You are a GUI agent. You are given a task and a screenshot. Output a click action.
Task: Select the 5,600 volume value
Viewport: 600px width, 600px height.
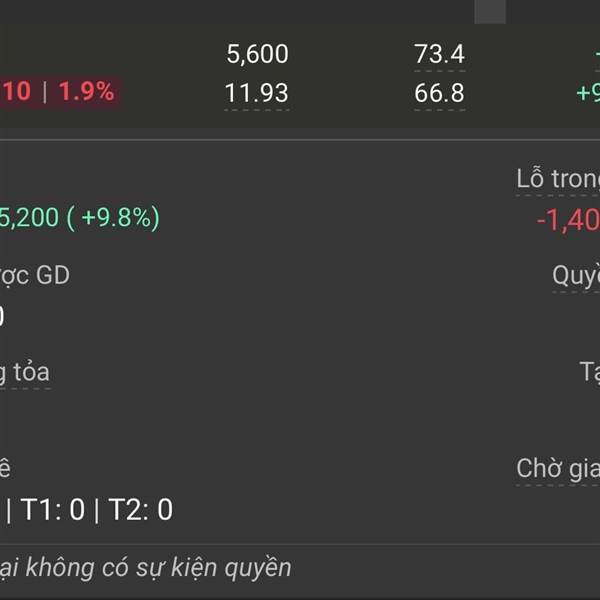point(257,54)
